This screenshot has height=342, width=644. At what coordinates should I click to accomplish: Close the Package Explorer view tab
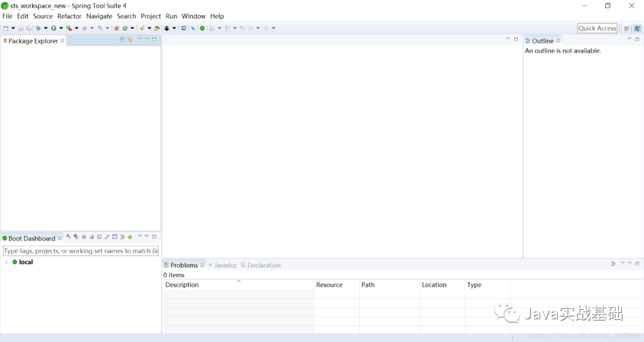point(63,41)
